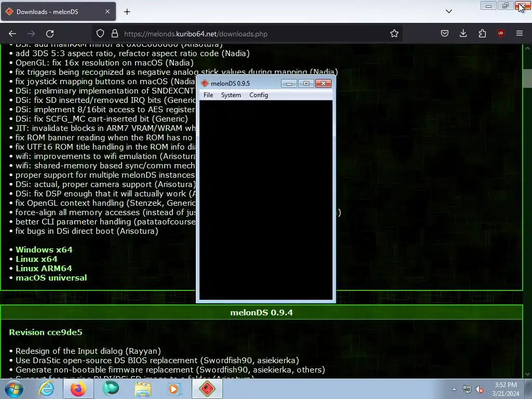Minimize the melonDS 0.9.5 window
Screen dimensions: 532x399
pyautogui.click(x=289, y=84)
